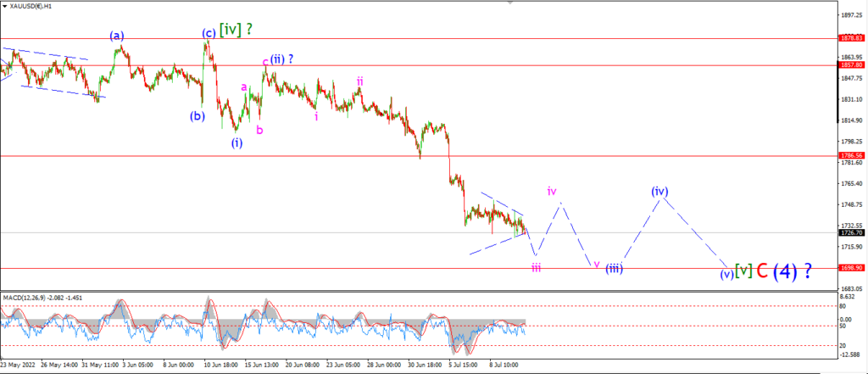
Task: Click the 23 May 2022 date label
Action: (18, 366)
